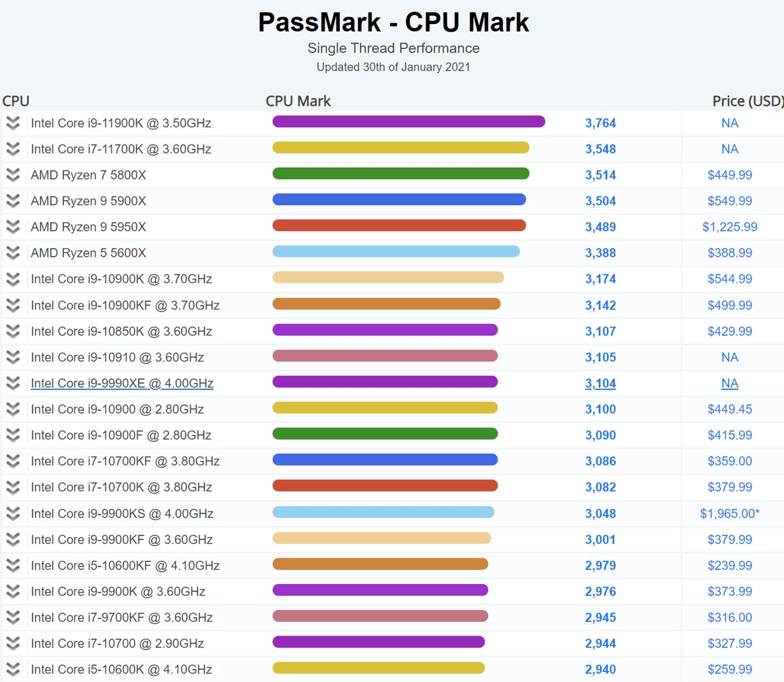Expand the Intel Core i9-10910 row chevron

(13, 357)
